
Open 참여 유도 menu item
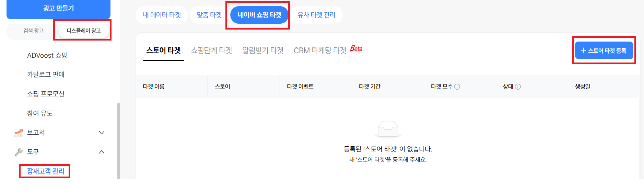(40, 113)
